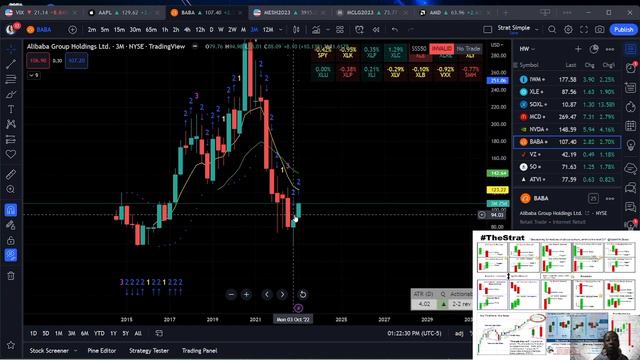Select the 5Y date range

(125, 333)
